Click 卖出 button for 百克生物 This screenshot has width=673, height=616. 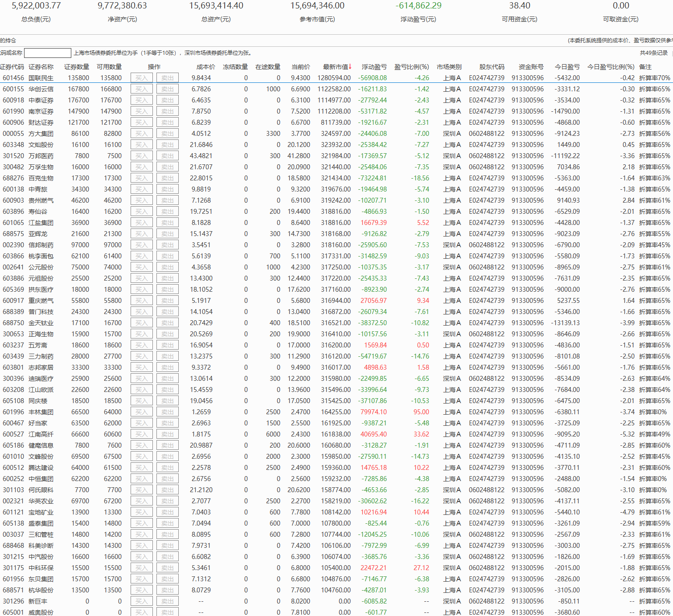(x=168, y=178)
